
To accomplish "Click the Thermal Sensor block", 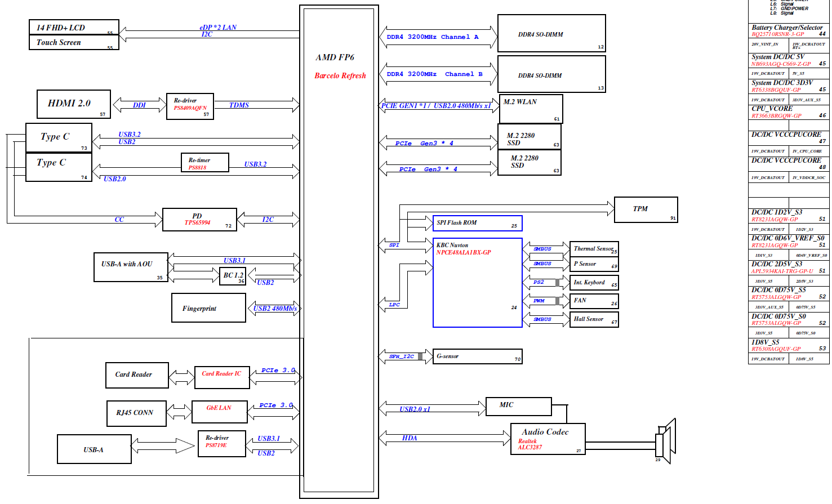I will [x=594, y=249].
